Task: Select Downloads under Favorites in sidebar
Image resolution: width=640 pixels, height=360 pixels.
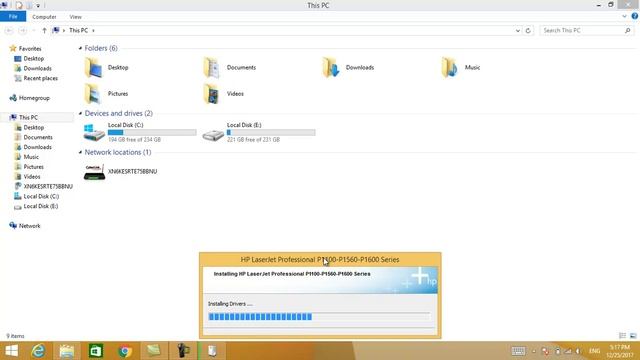Action: 37,68
